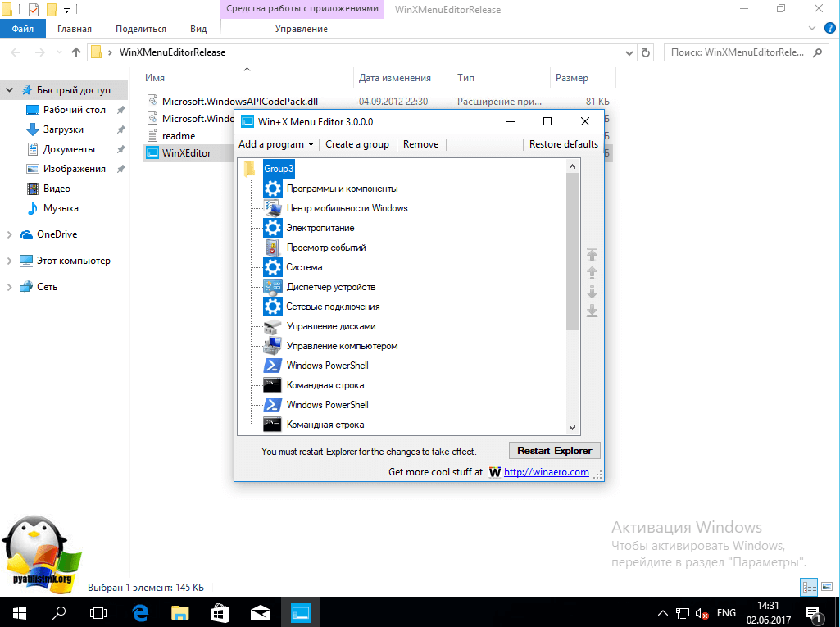Open the Вид ribbon tab

[x=198, y=29]
